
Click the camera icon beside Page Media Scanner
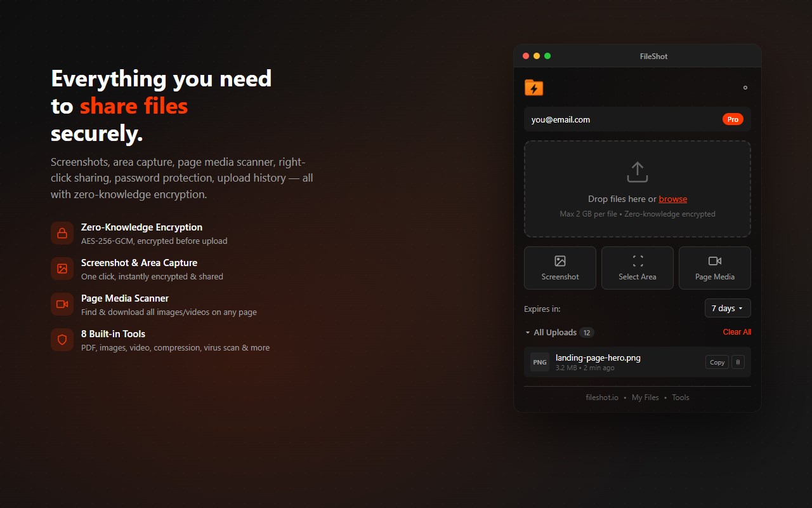pos(62,304)
